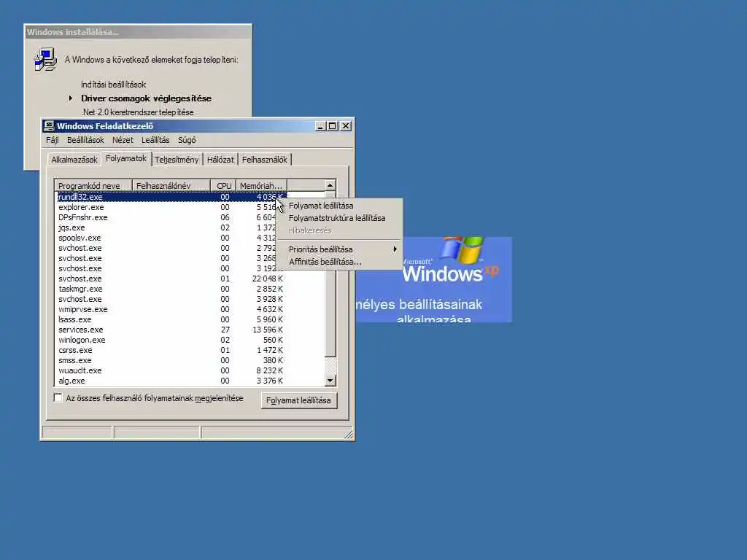
Task: Click 'Indítási beállítások' in setup window
Action: pos(113,85)
